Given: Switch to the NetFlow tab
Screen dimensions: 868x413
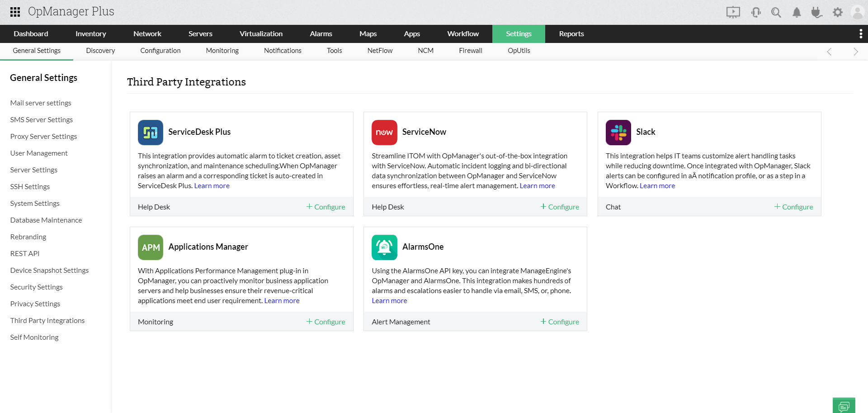Looking at the screenshot, I should 379,51.
